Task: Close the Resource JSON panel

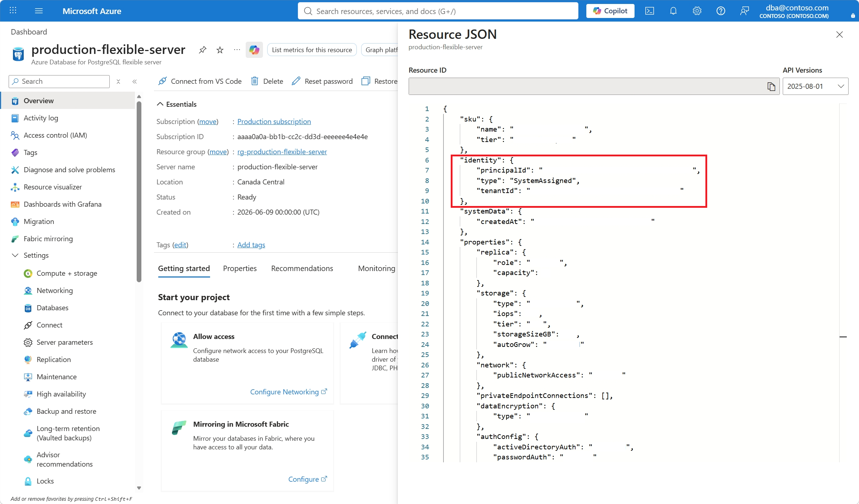Action: pos(840,35)
